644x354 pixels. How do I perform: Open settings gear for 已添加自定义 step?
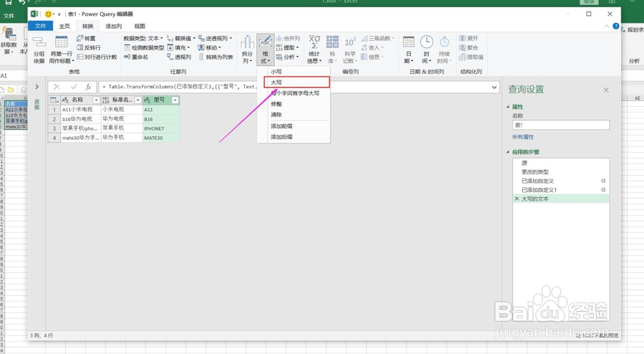tap(603, 181)
